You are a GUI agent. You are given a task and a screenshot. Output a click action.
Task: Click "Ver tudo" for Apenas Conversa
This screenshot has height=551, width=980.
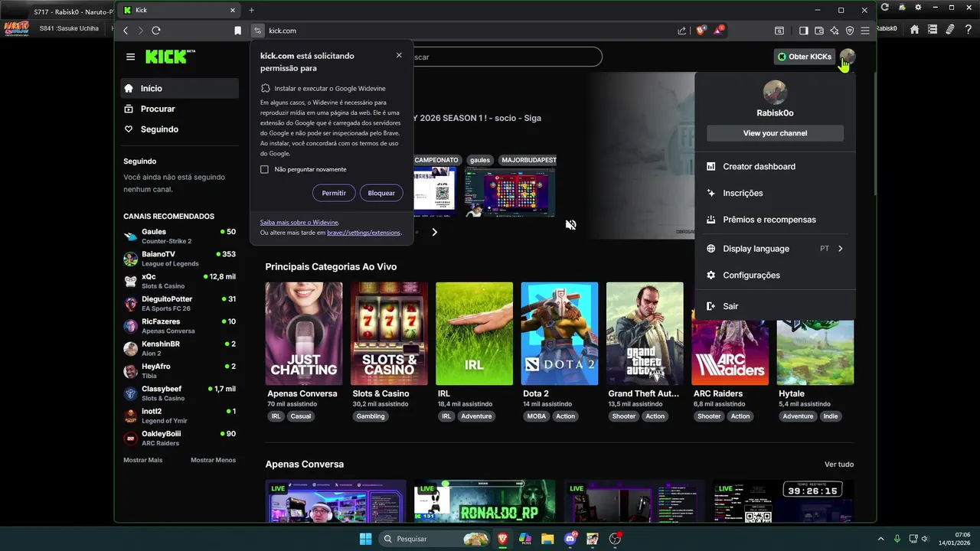(839, 465)
